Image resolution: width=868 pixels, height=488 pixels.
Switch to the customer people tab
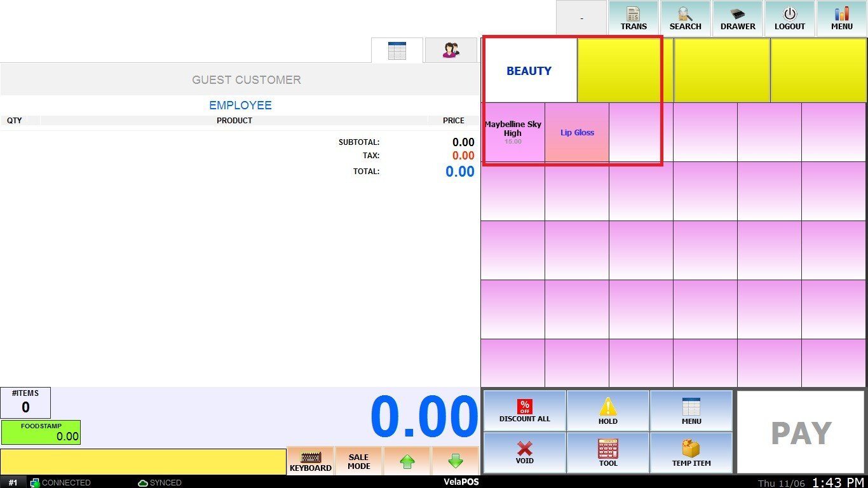click(451, 51)
